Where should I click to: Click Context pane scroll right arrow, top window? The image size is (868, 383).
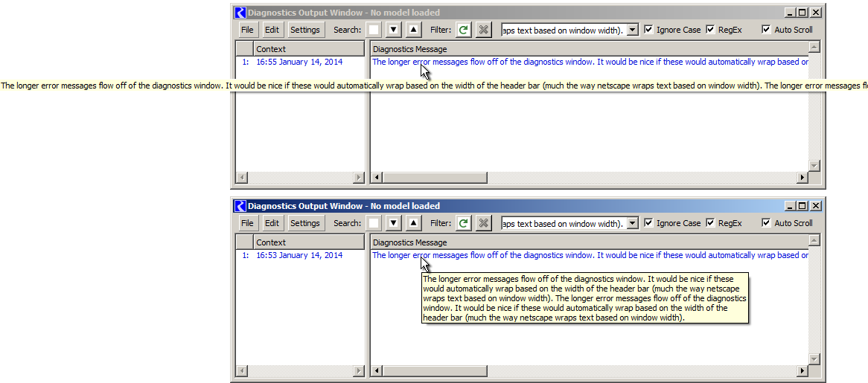pos(359,178)
